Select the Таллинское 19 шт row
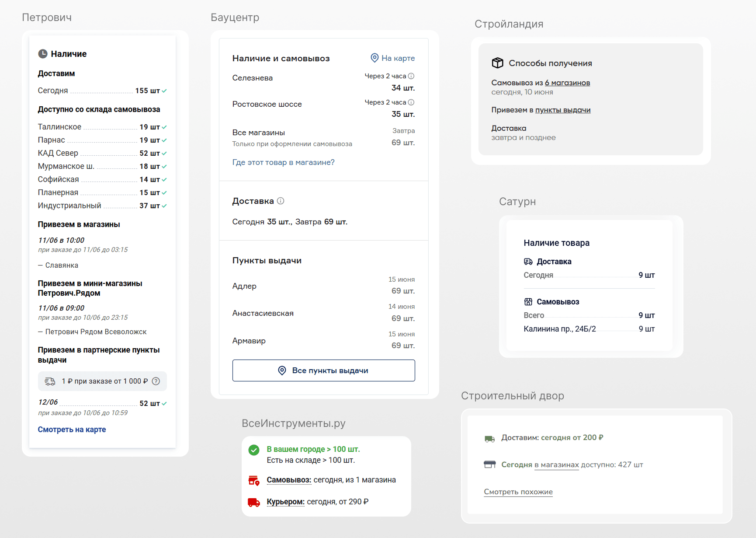This screenshot has height=538, width=756. pos(102,127)
